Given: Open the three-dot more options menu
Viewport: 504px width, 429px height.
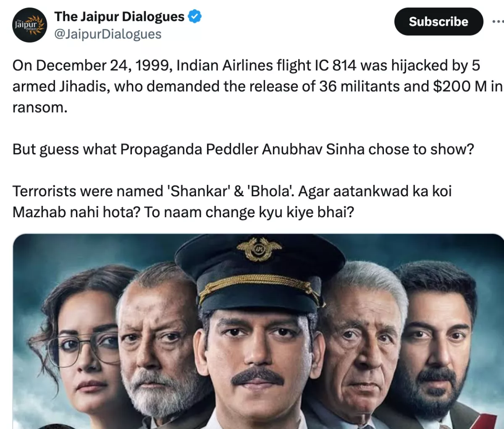Looking at the screenshot, I should [x=499, y=21].
